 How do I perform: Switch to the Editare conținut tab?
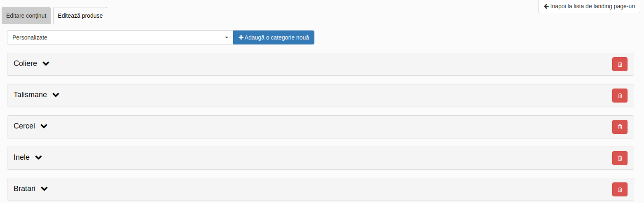(x=26, y=16)
